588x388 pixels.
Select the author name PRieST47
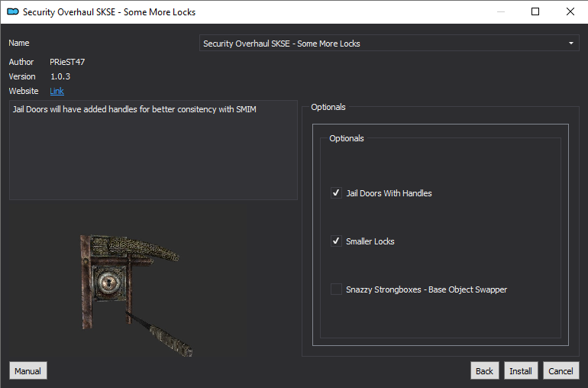pyautogui.click(x=67, y=62)
